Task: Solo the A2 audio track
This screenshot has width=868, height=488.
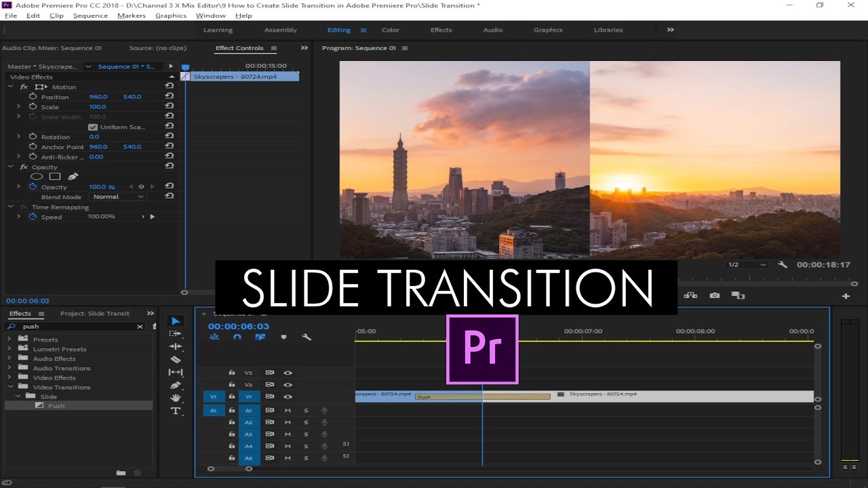Action: pos(306,422)
